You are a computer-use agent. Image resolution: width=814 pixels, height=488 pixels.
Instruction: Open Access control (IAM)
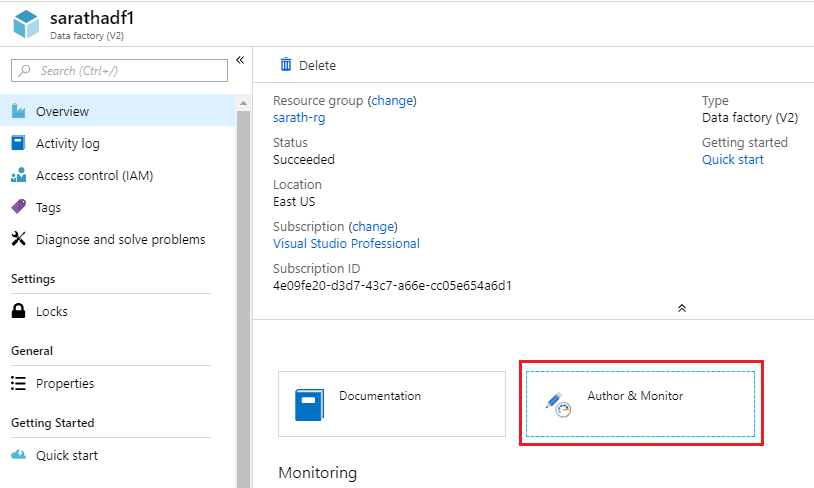118,175
